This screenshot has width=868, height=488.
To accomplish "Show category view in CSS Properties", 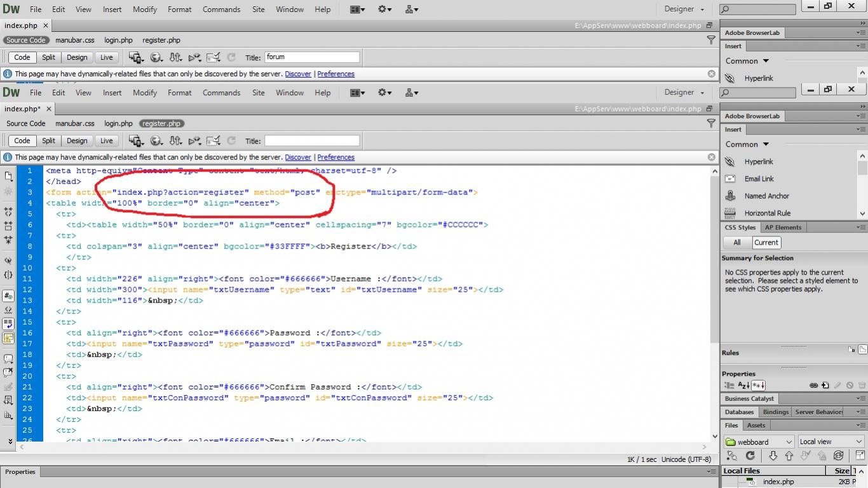I will point(729,385).
